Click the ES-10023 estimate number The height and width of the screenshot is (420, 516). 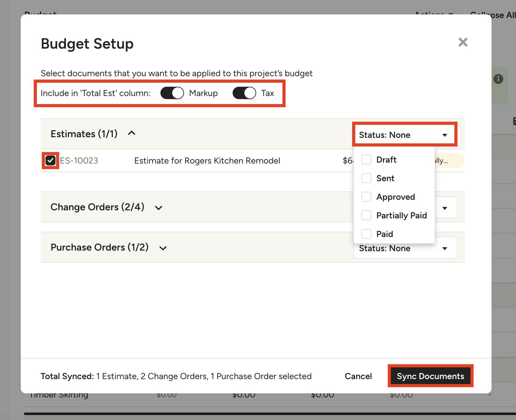pyautogui.click(x=79, y=161)
